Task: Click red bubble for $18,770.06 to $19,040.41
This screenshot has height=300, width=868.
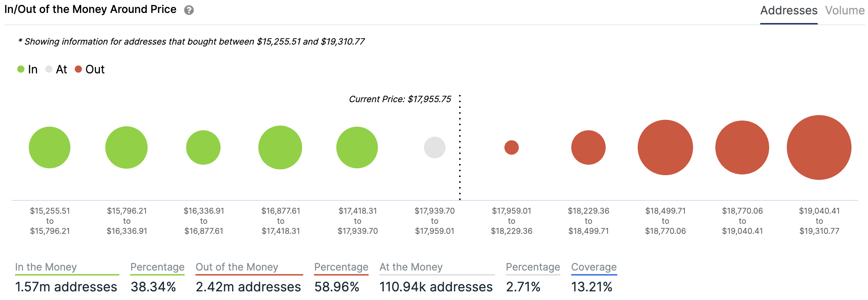Action: tap(742, 147)
